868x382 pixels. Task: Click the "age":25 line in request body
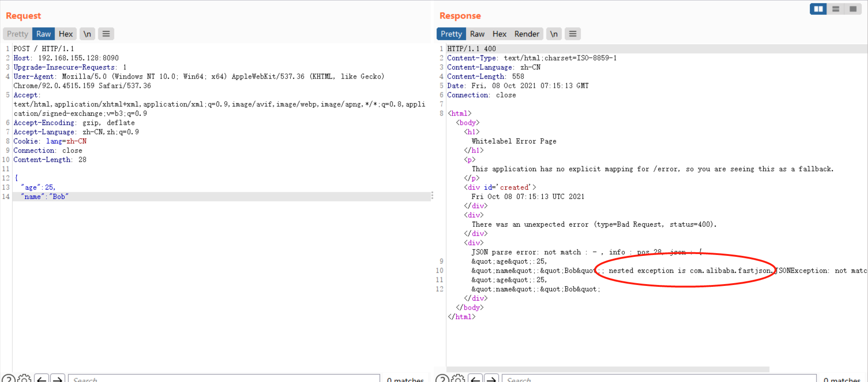click(38, 188)
